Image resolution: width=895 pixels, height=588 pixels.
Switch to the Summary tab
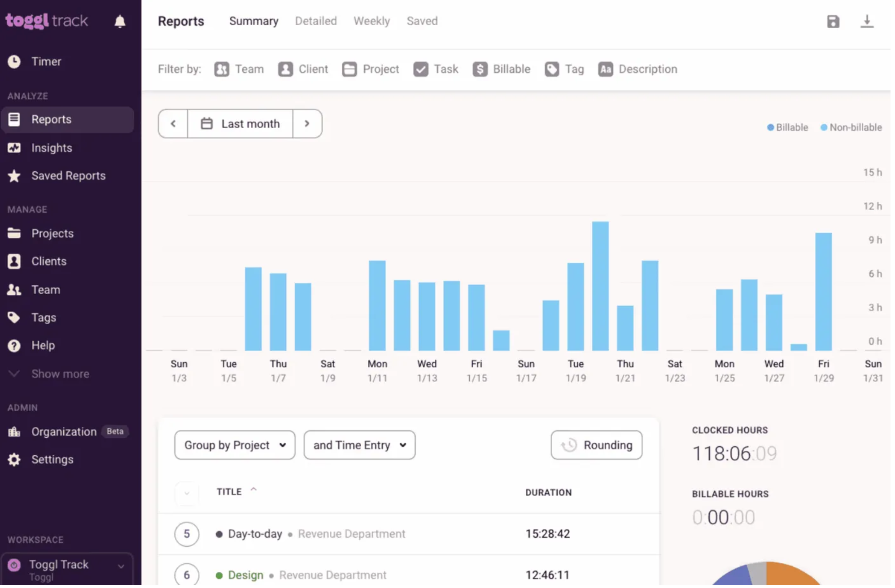pyautogui.click(x=254, y=21)
